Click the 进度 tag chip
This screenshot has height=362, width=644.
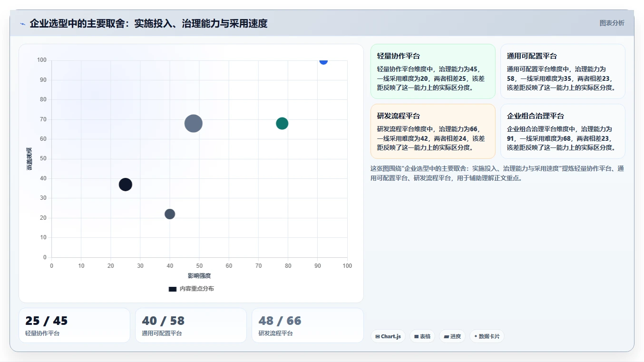point(452,336)
